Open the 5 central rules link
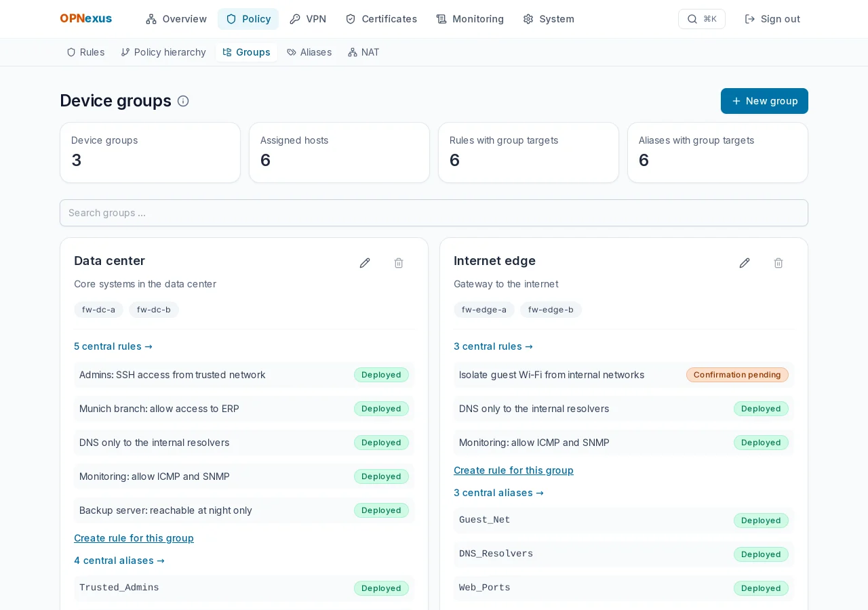This screenshot has height=610, width=868. tap(113, 346)
